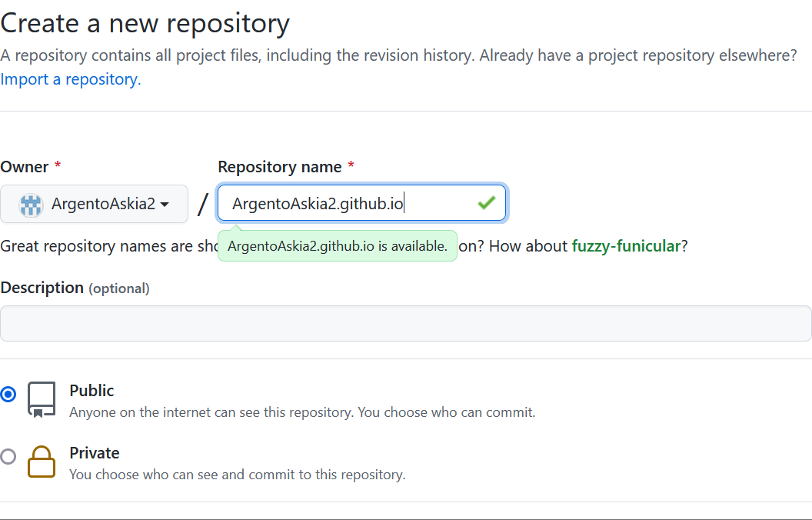Click the Private lock icon
Image resolution: width=812 pixels, height=520 pixels.
pos(42,462)
